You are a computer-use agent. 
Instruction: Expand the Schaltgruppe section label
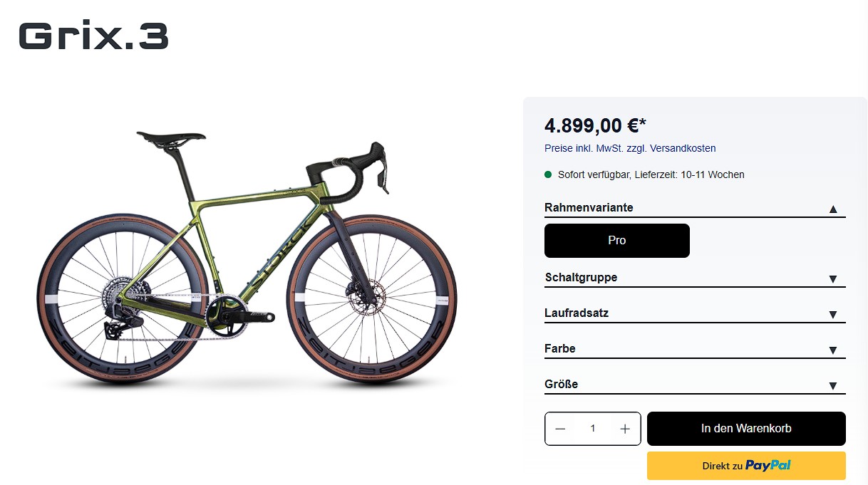581,277
